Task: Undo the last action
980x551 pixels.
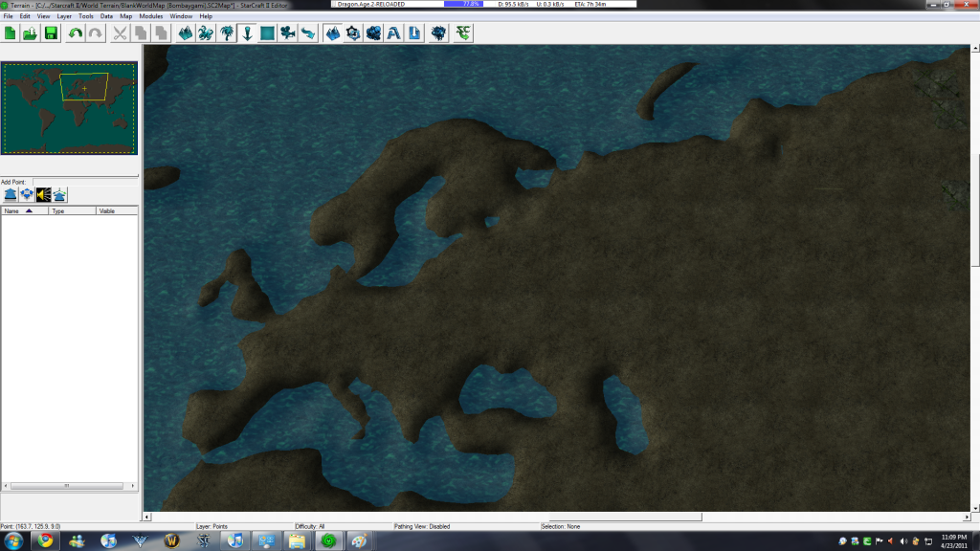Action: click(76, 33)
